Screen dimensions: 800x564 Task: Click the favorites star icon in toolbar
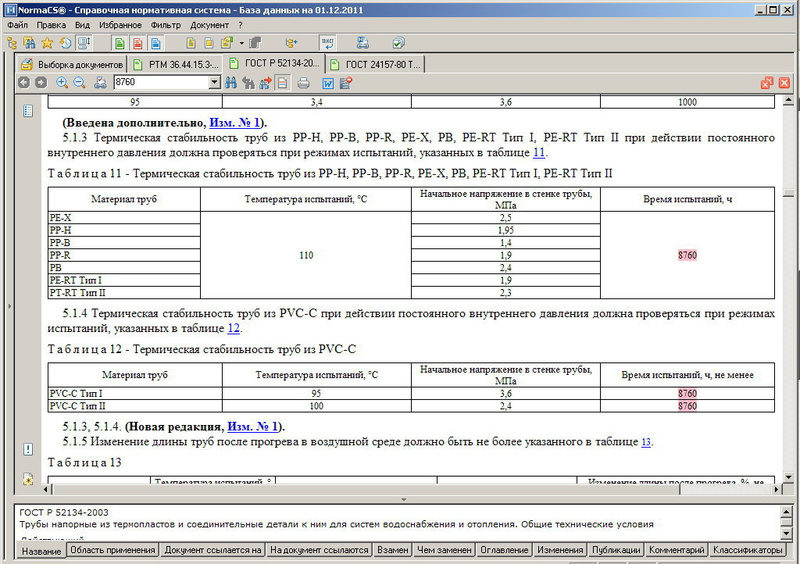pos(46,43)
